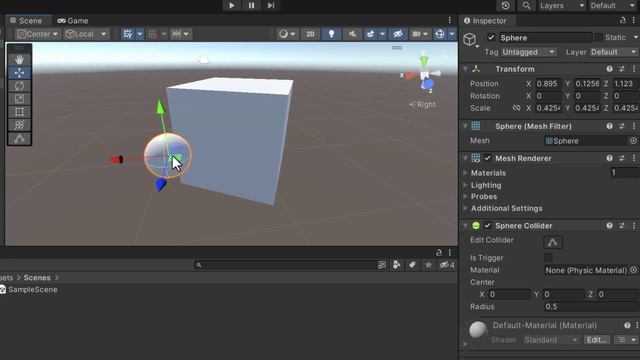Toggle the Mesh Renderer enabled checkbox

point(487,158)
